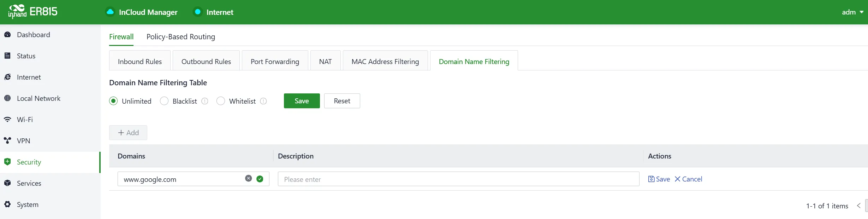The height and width of the screenshot is (219, 868).
Task: Click the Services cube icon in sidebar
Action: [x=7, y=183]
